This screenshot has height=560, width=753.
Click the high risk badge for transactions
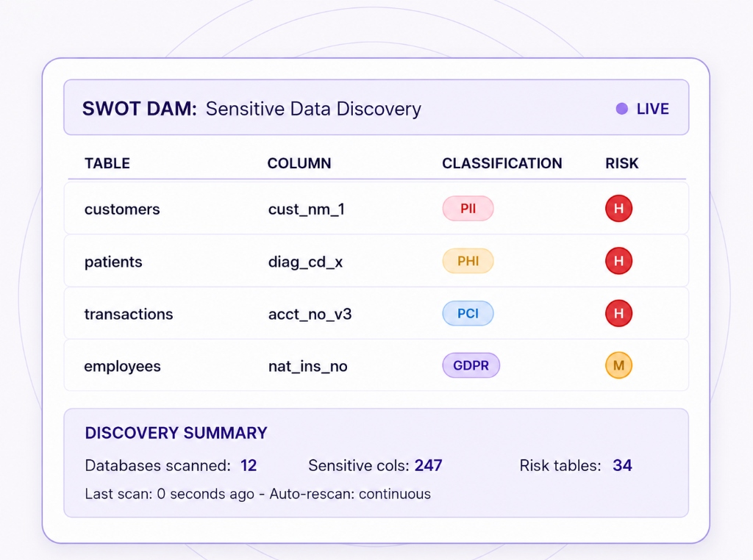coord(618,313)
